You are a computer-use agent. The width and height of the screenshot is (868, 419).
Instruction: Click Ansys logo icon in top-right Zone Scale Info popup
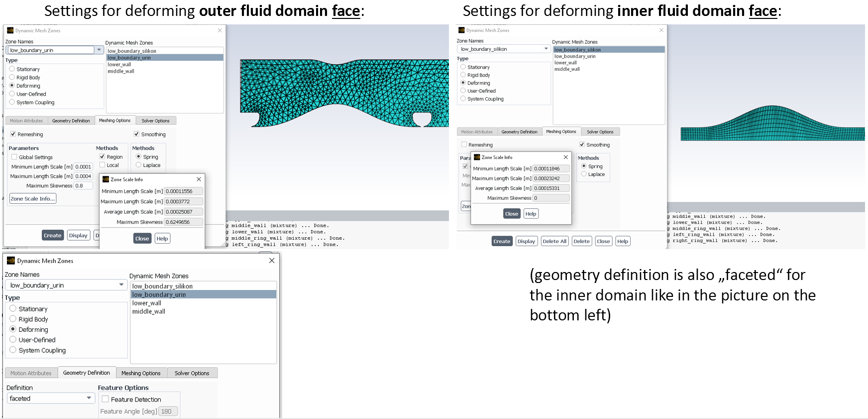point(477,157)
